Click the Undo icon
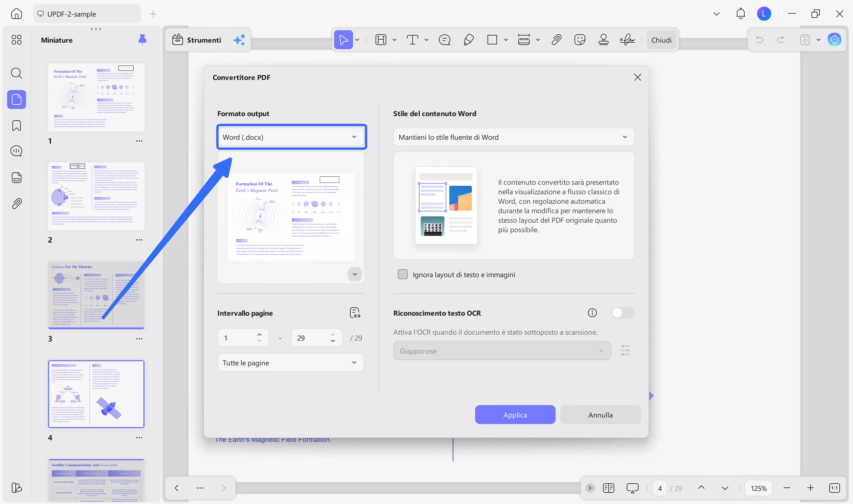The height and width of the screenshot is (504, 853). [760, 39]
